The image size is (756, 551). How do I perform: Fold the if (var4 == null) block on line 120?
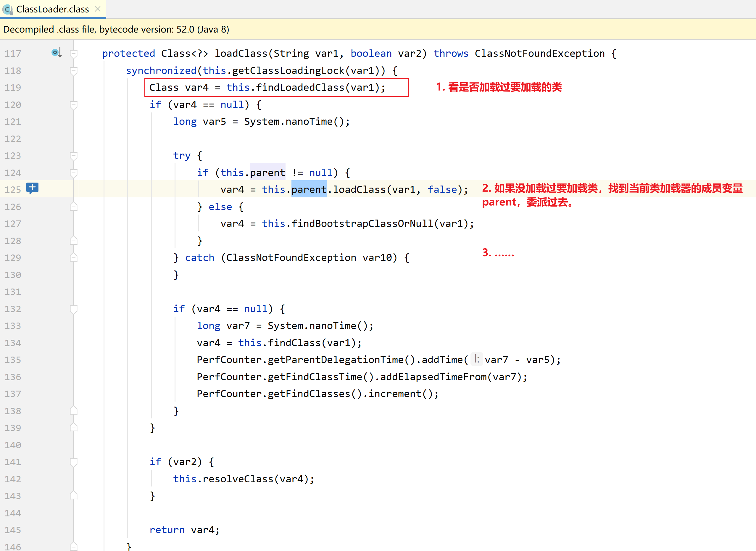[74, 105]
